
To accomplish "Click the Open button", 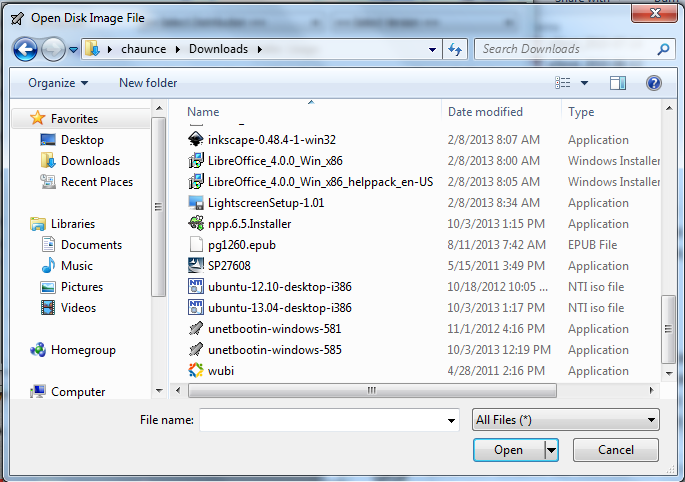I will (x=509, y=450).
